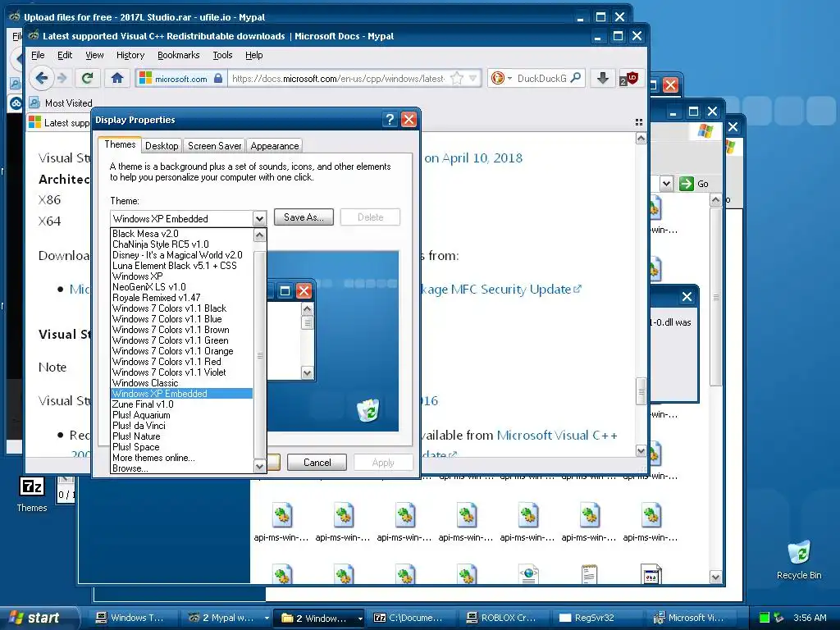
Task: Open the search engine selector dropdown arrow
Action: [509, 78]
